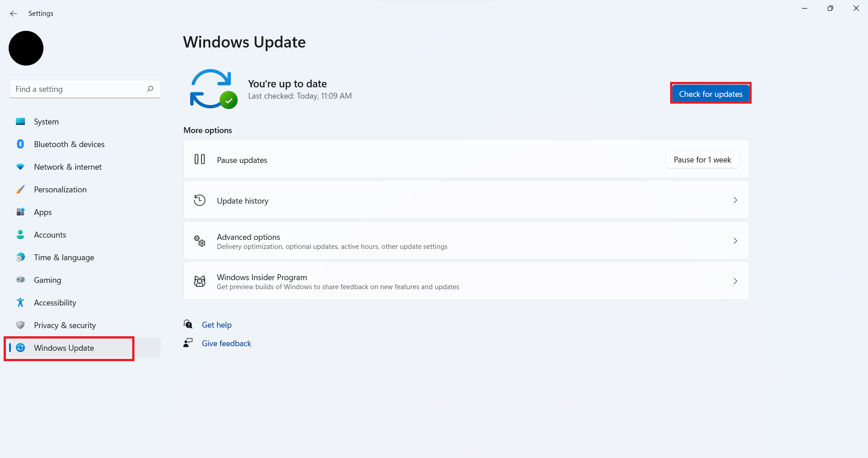Screen dimensions: 868x458
Task: Expand Update history chevron
Action: coord(735,200)
